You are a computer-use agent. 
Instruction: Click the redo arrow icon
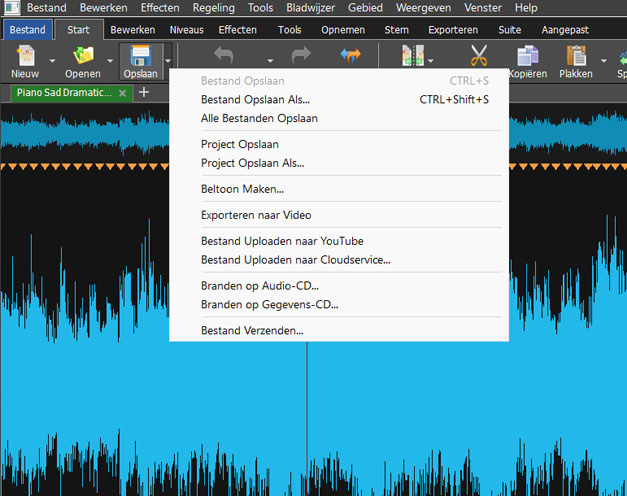(x=301, y=55)
